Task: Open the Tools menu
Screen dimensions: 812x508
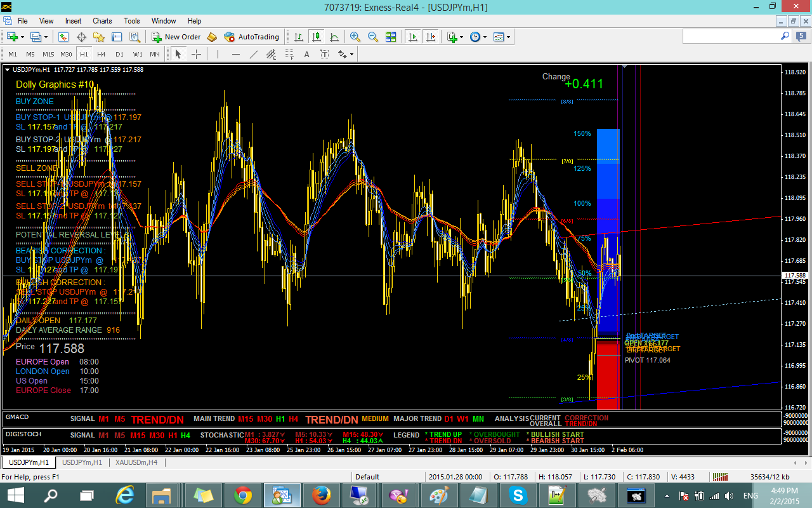Action: point(132,21)
